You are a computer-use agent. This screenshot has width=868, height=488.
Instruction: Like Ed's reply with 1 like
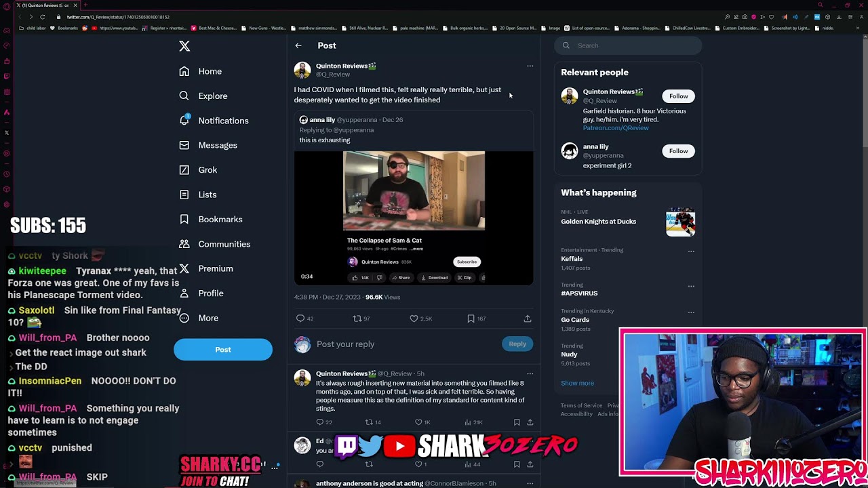418,464
